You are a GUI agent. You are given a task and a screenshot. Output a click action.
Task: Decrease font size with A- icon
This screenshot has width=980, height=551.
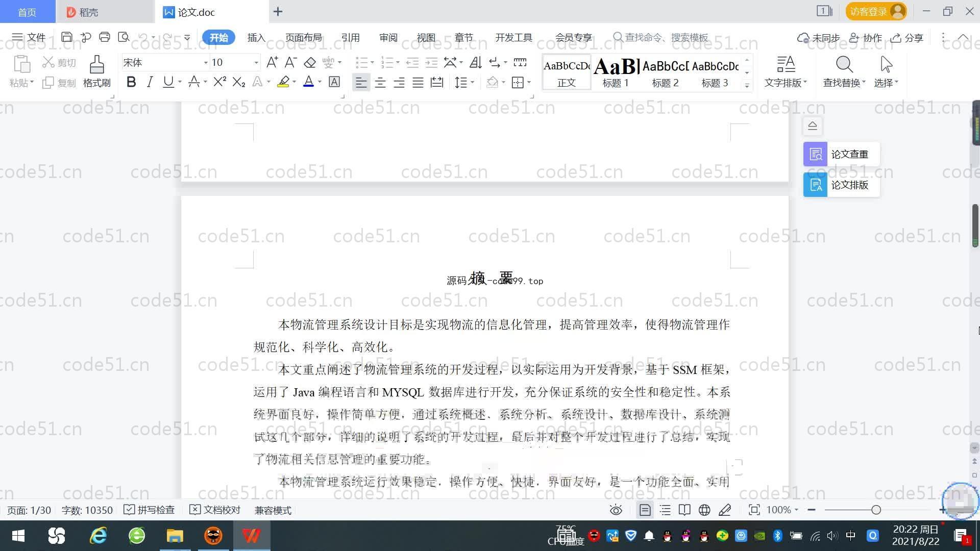tap(290, 62)
